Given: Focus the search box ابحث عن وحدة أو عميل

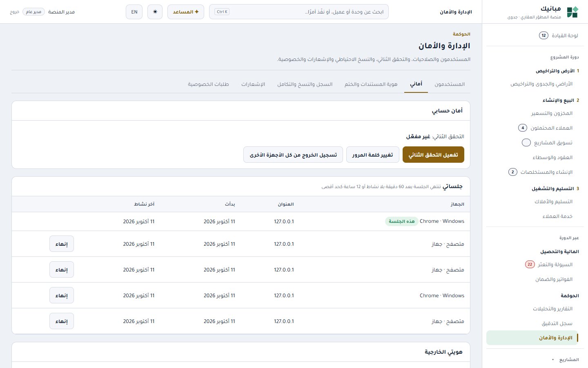Looking at the screenshot, I should coord(299,12).
